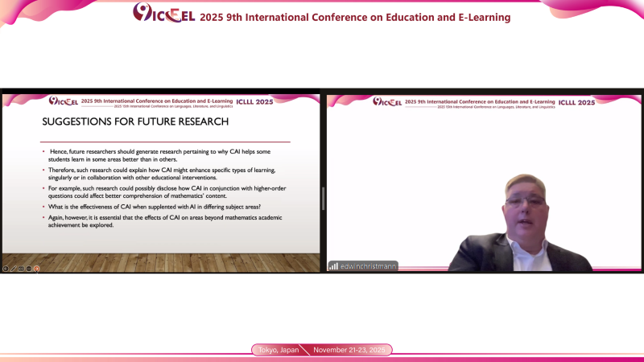Click the Suggestions for Future Research title
Viewport: 644px width, 362px height.
tap(135, 122)
